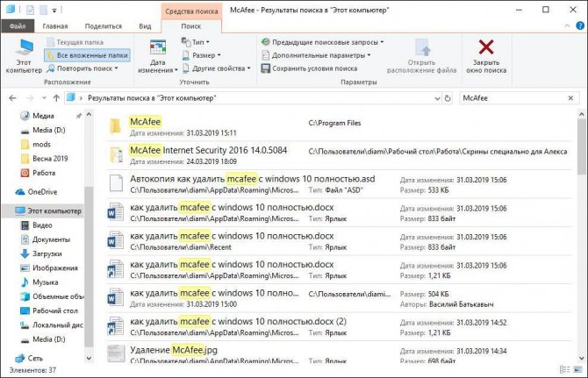Select the 'Автокопия ... .asd' file result
This screenshot has width=588, height=378.
pos(340,184)
